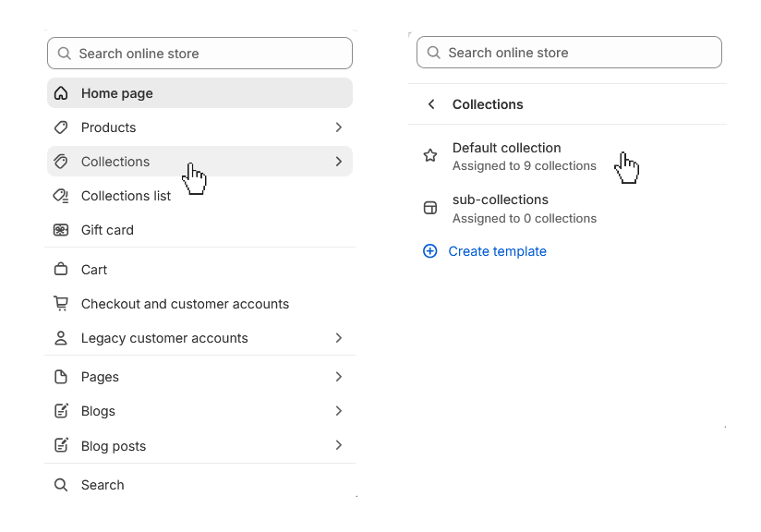
Task: Click 'Assigned to 9 collections' text
Action: [x=525, y=166]
